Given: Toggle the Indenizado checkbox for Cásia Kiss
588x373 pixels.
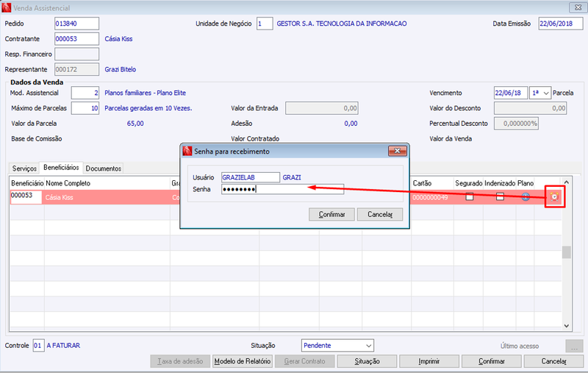Looking at the screenshot, I should click(500, 196).
